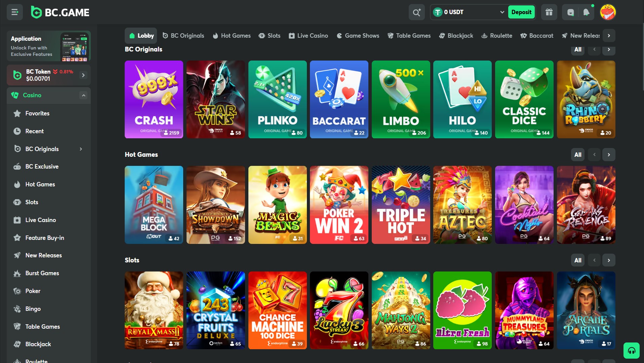The height and width of the screenshot is (363, 644).
Task: Click the Hot Games flame icon in sidebar
Action: [17, 184]
